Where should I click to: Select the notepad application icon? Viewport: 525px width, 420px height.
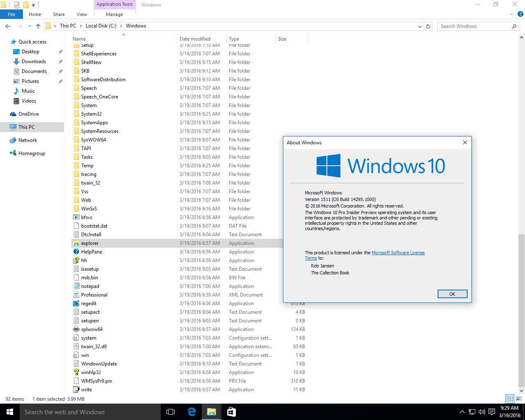[x=76, y=286]
